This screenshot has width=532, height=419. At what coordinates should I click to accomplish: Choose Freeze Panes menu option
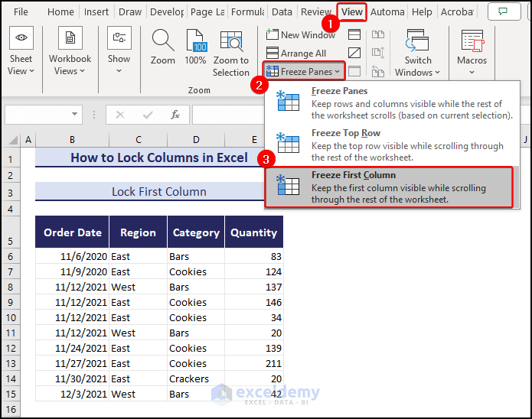[x=392, y=102]
